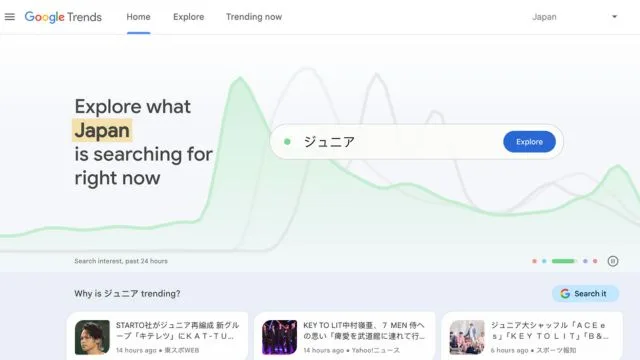Click the green carousel progress bar
This screenshot has width=640, height=360.
click(563, 261)
